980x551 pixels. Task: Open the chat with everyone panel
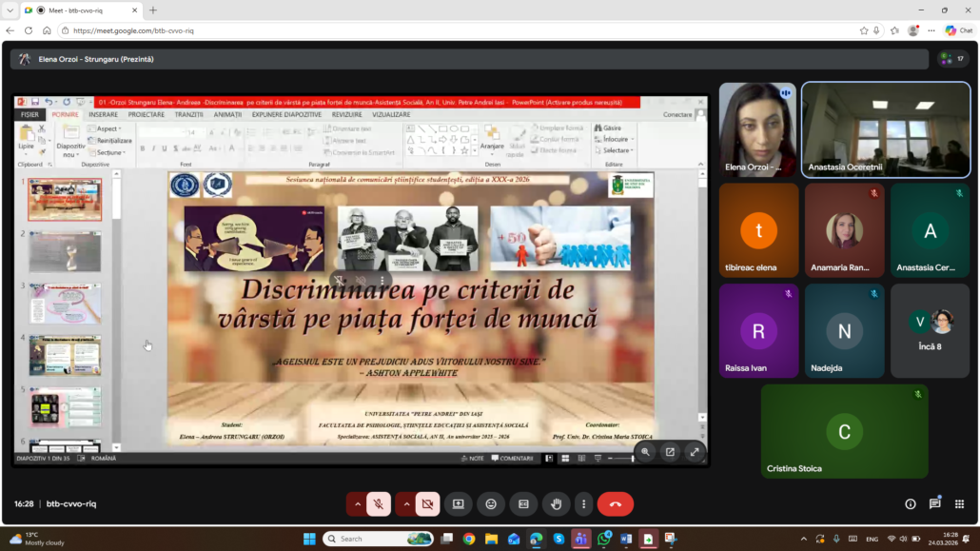935,504
